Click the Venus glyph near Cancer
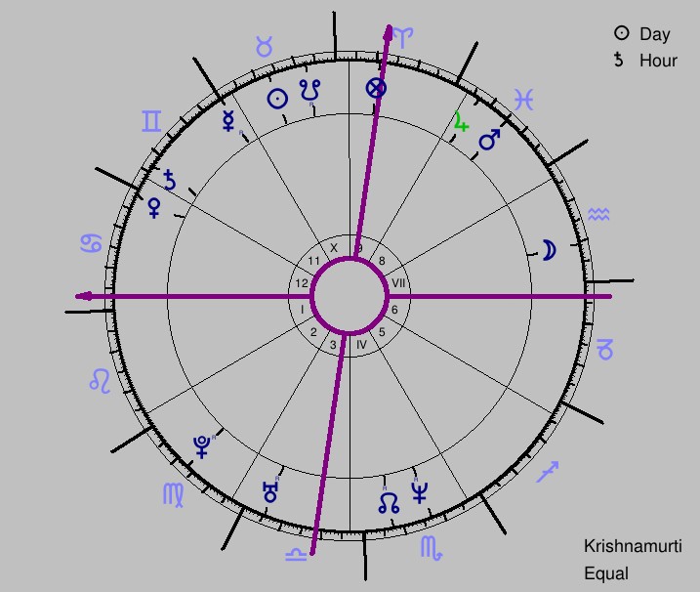 coord(154,208)
